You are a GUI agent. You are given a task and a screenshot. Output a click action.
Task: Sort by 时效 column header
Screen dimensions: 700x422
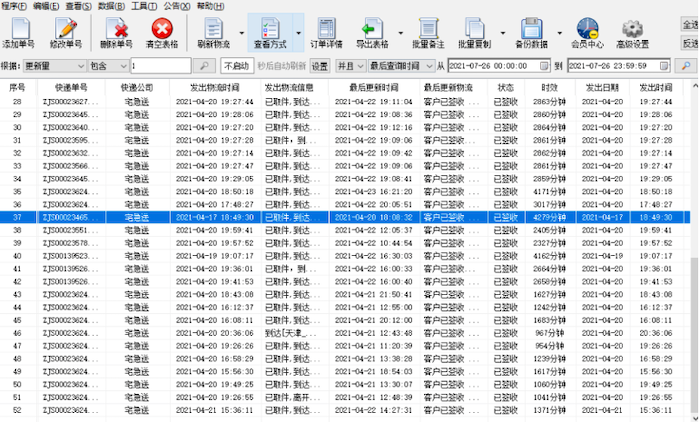(550, 88)
